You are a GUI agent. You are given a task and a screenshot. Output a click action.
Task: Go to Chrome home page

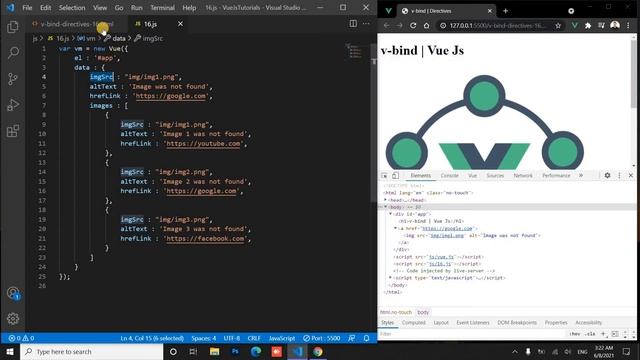point(426,25)
